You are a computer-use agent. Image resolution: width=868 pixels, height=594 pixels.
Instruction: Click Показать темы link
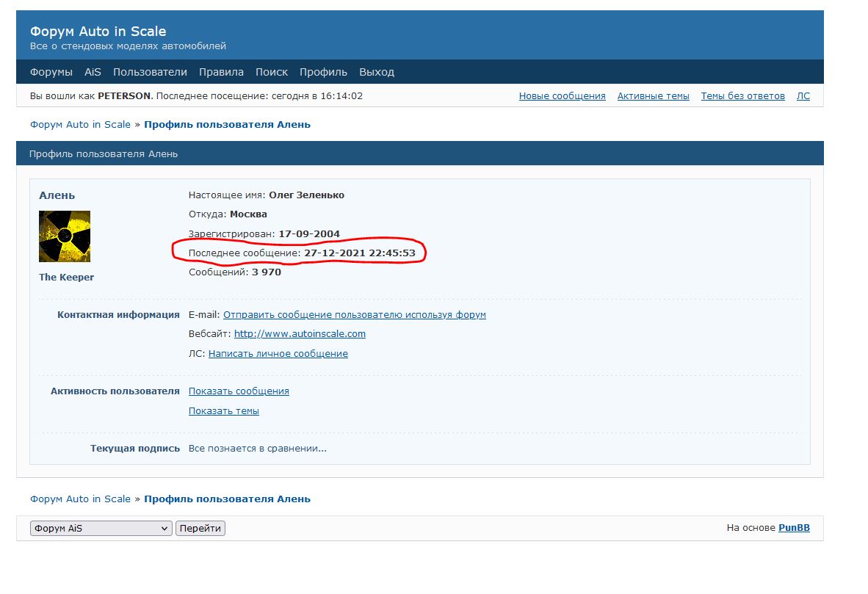pos(224,410)
